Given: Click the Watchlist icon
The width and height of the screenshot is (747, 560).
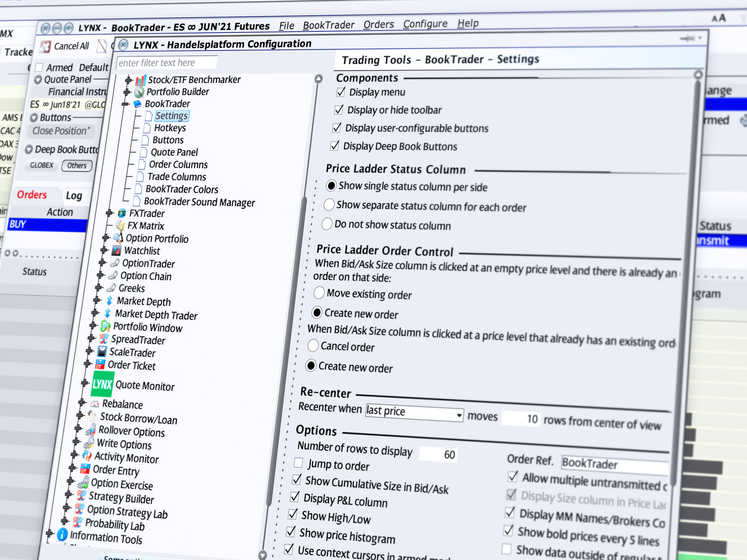Looking at the screenshot, I should tap(117, 250).
